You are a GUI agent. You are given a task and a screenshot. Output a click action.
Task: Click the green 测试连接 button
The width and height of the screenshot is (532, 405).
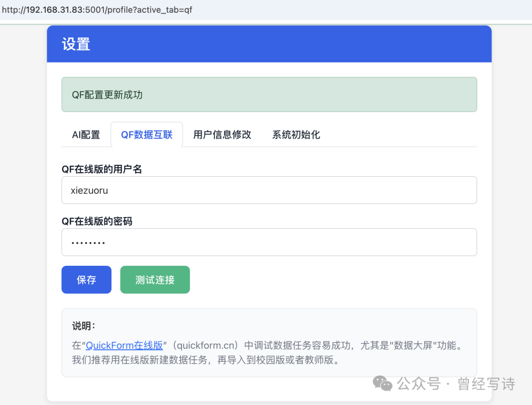(x=155, y=280)
